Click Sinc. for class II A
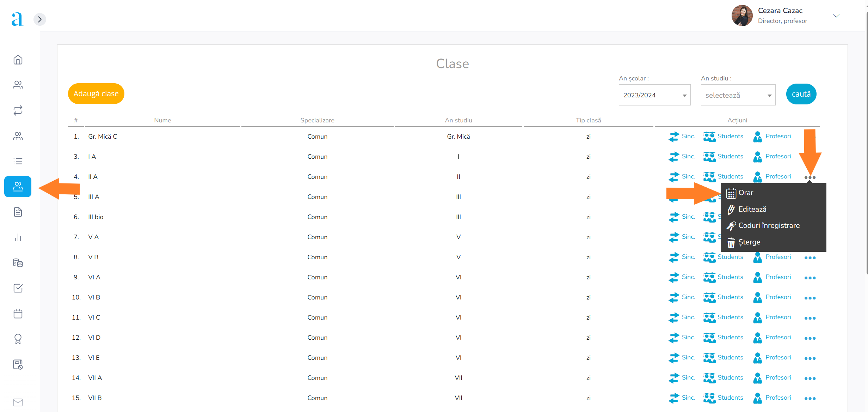868x412 pixels. [x=682, y=177]
